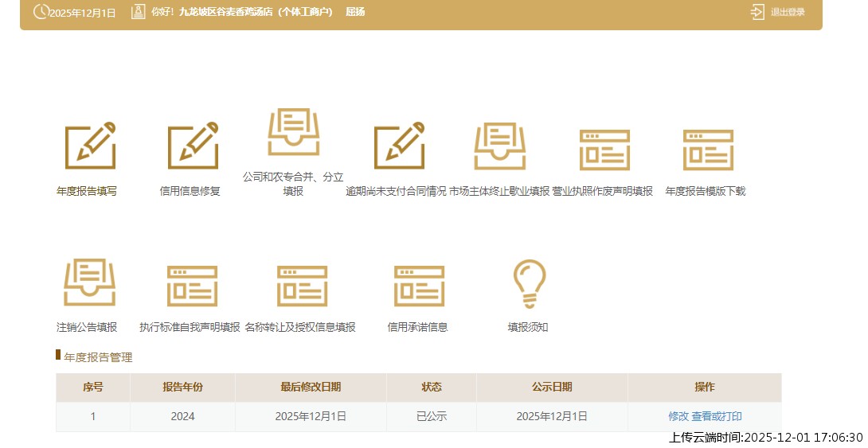868x448 pixels.
Task: Open 市场主体终止歇业填报 icon
Action: pyautogui.click(x=499, y=146)
